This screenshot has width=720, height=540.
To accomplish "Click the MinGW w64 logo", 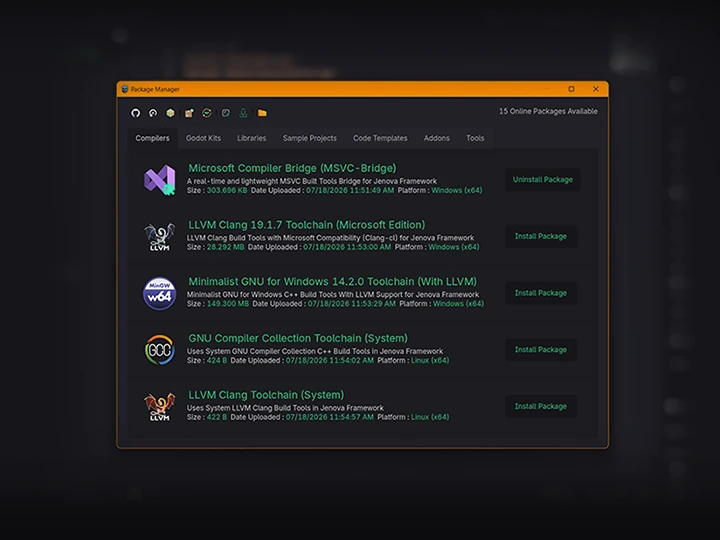I will click(x=160, y=293).
